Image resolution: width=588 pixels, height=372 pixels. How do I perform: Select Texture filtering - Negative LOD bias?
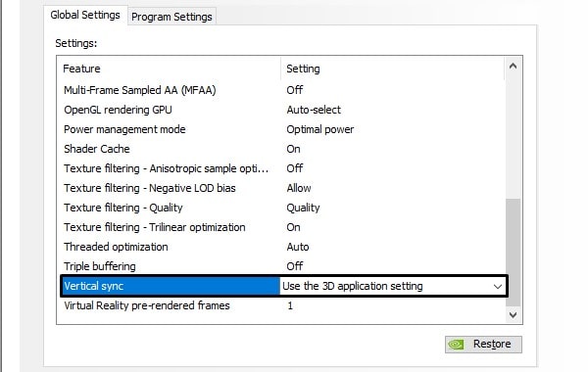coord(150,188)
